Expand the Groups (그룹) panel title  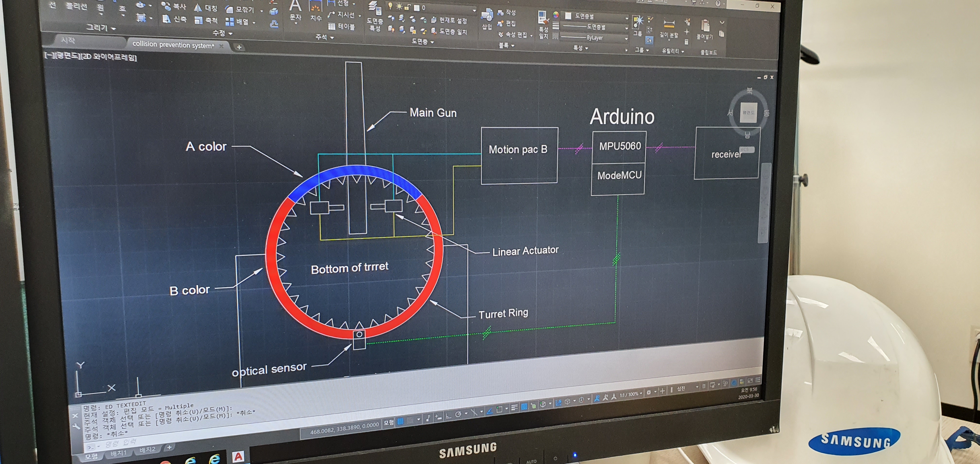tap(642, 50)
